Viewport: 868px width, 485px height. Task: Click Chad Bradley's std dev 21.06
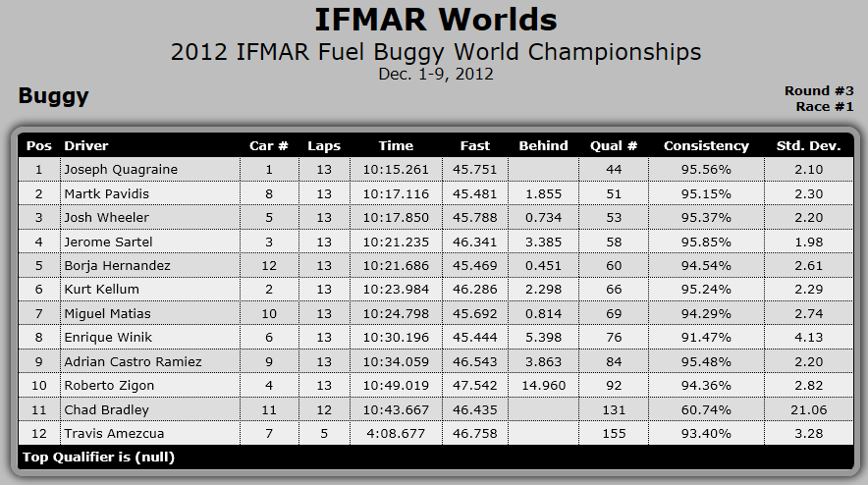point(808,409)
